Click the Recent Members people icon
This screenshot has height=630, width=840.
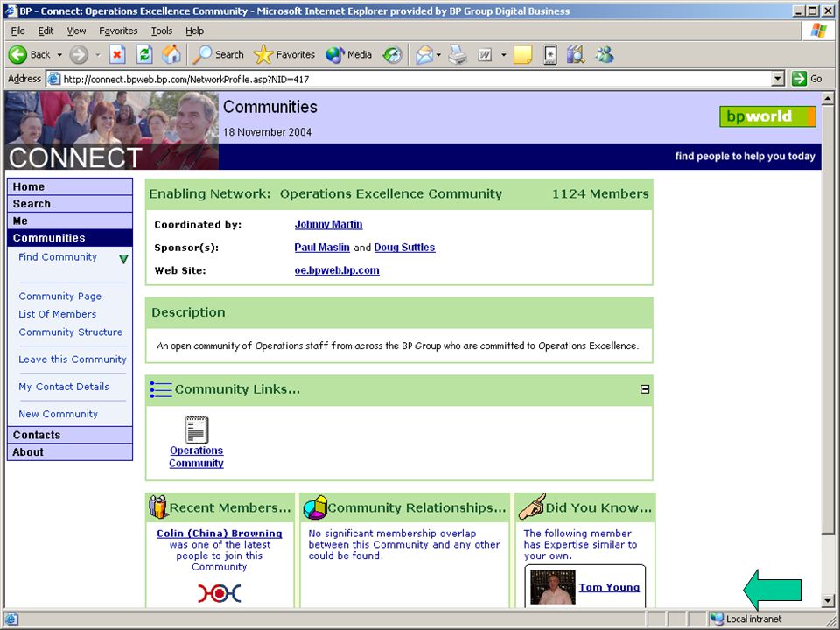(158, 507)
